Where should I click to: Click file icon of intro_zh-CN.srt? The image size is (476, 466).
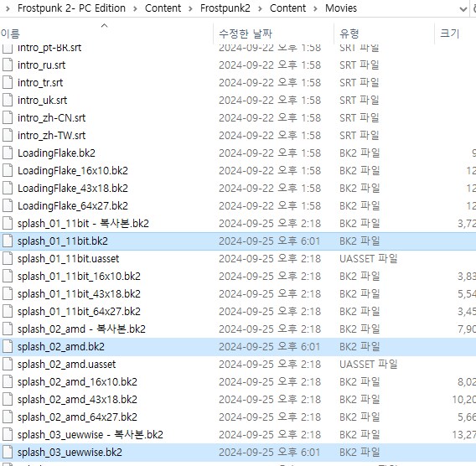coord(8,118)
